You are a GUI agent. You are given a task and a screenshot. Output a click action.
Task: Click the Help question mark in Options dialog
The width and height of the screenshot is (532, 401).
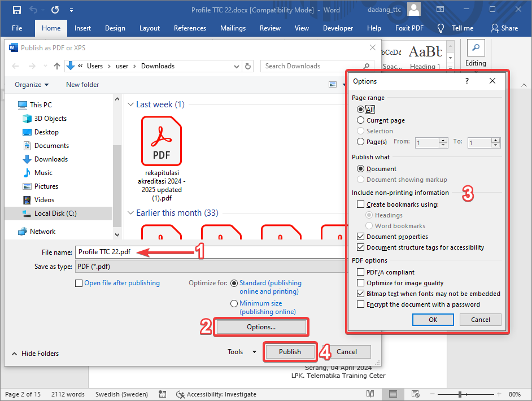(x=467, y=81)
